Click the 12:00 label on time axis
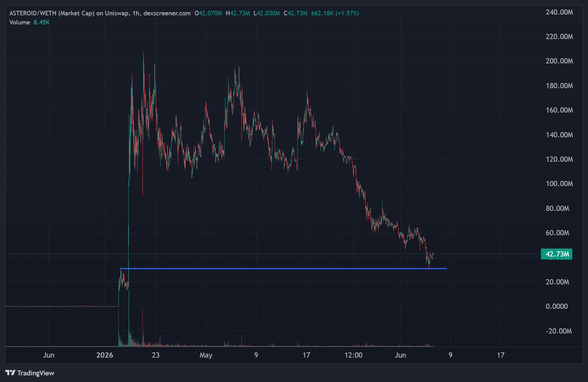 [353, 355]
